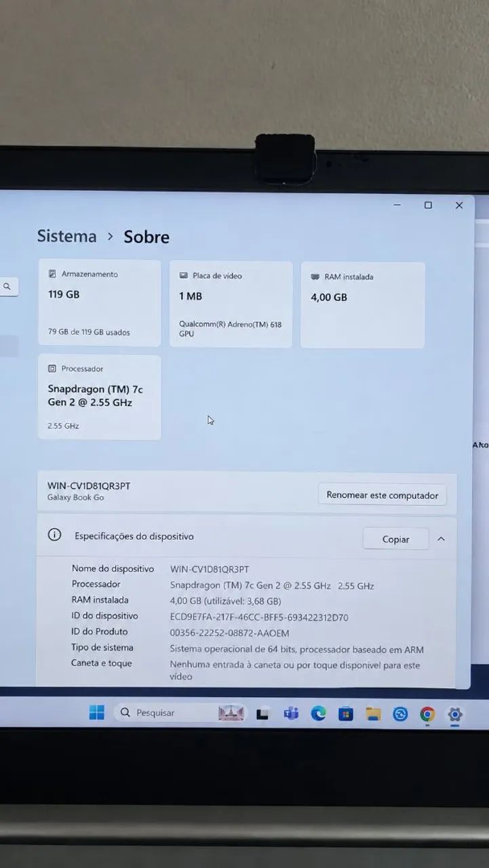Click the Qualcomm(R) Adreno(TM) 618 GPU text

coord(230,329)
